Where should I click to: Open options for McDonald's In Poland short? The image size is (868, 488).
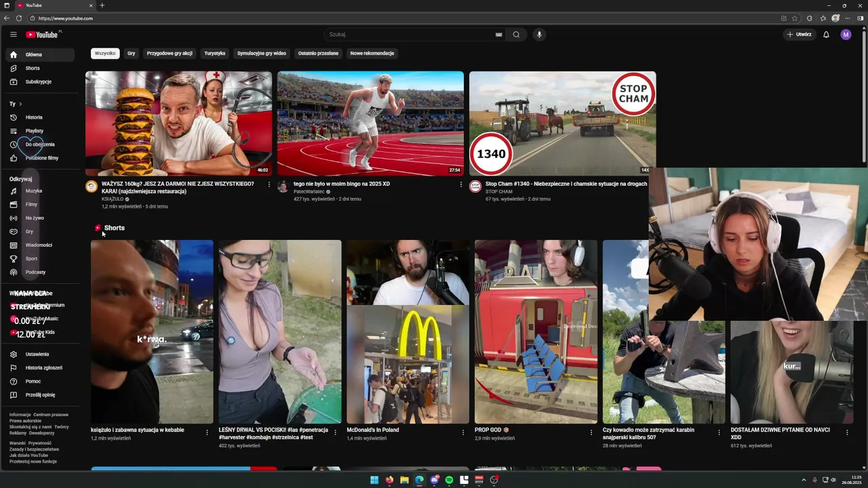pyautogui.click(x=463, y=432)
